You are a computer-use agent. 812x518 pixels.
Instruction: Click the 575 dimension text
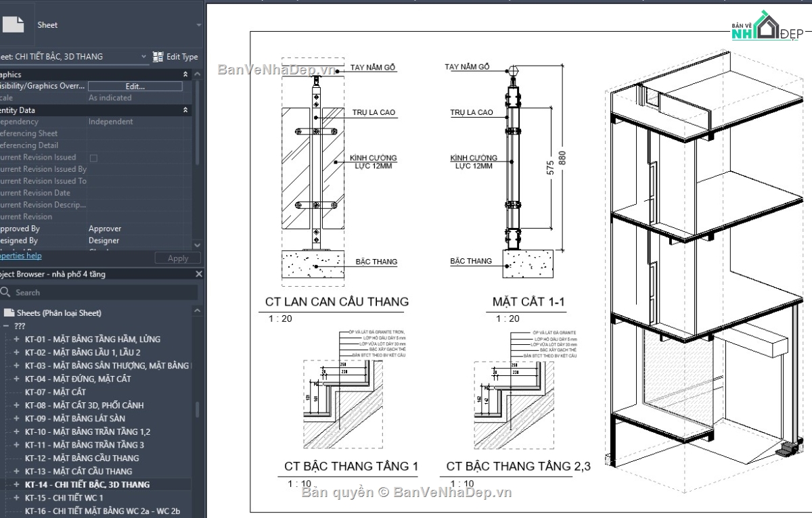pyautogui.click(x=550, y=166)
